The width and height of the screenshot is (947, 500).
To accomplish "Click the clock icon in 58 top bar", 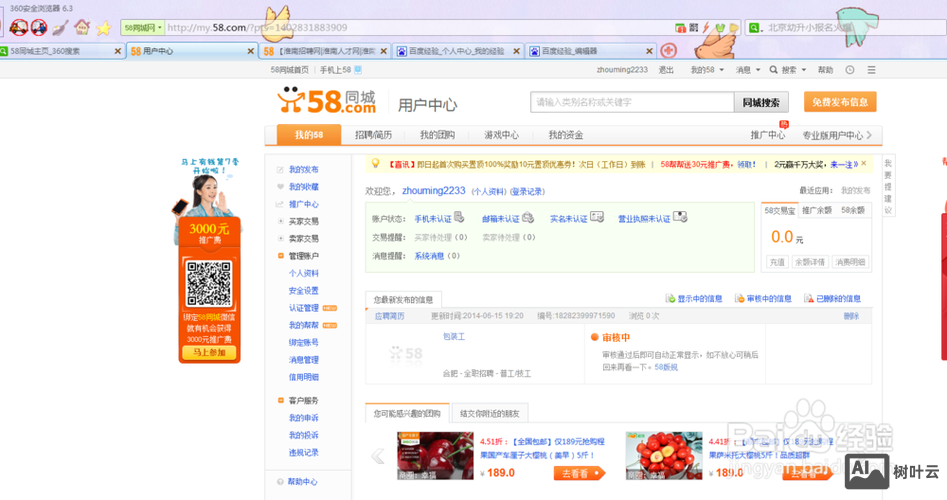I will 850,70.
